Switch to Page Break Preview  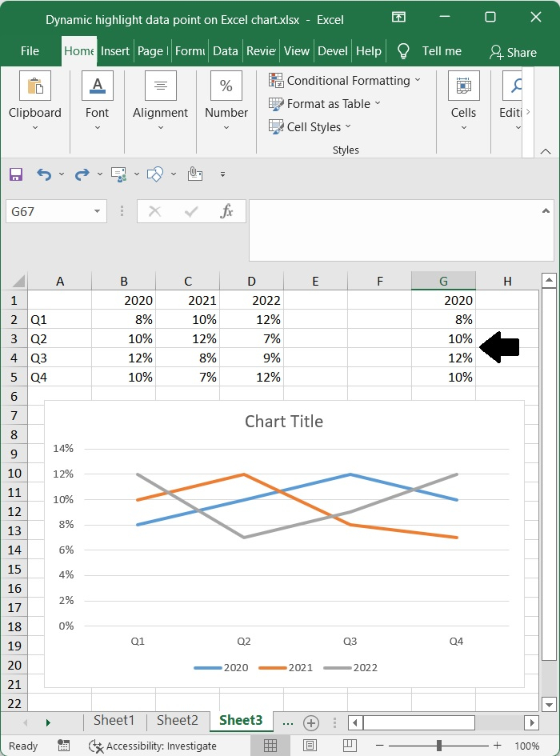(x=350, y=746)
